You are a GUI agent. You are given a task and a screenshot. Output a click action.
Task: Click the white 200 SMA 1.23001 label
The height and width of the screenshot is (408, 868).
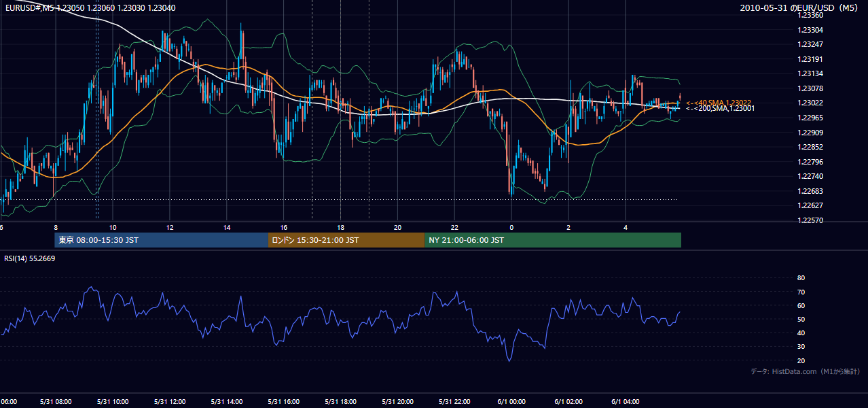[x=720, y=109]
